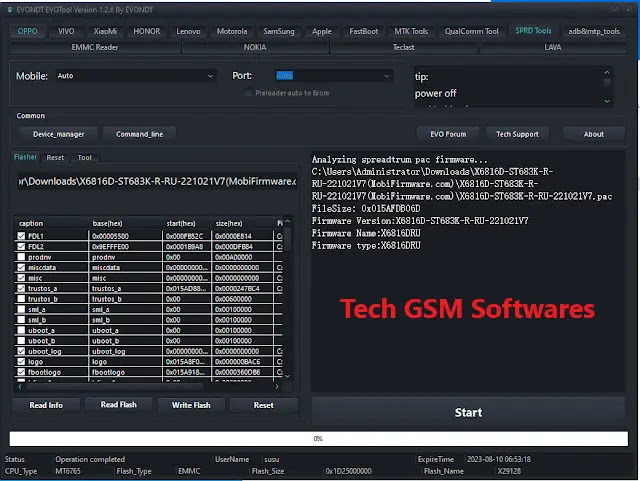The height and width of the screenshot is (481, 640).
Task: Open Device_manager
Action: click(x=58, y=134)
